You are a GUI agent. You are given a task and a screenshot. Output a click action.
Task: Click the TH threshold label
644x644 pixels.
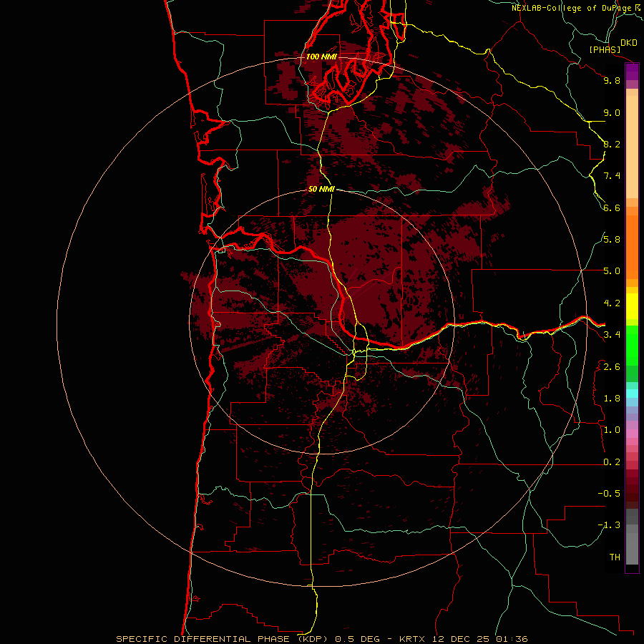click(615, 557)
